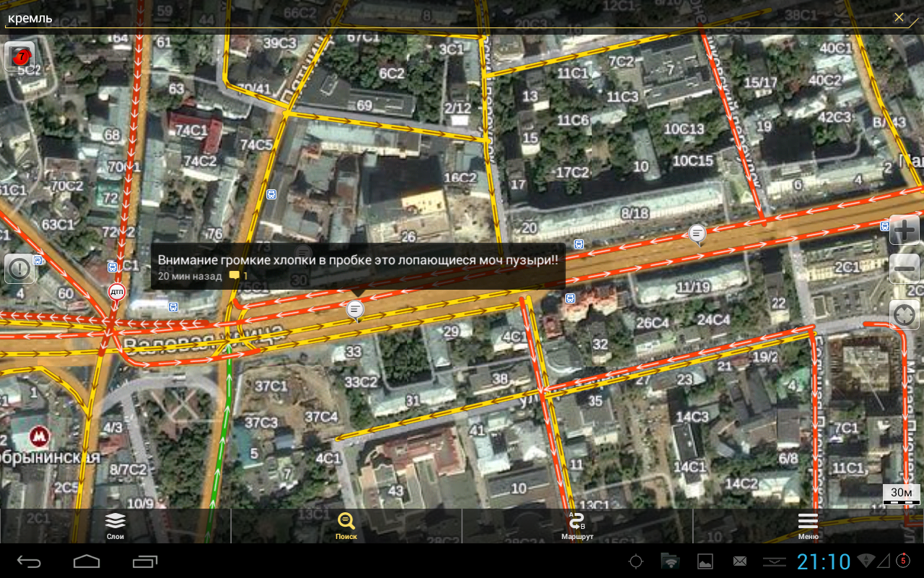Tap the Android home button
924x578 pixels.
(87, 561)
